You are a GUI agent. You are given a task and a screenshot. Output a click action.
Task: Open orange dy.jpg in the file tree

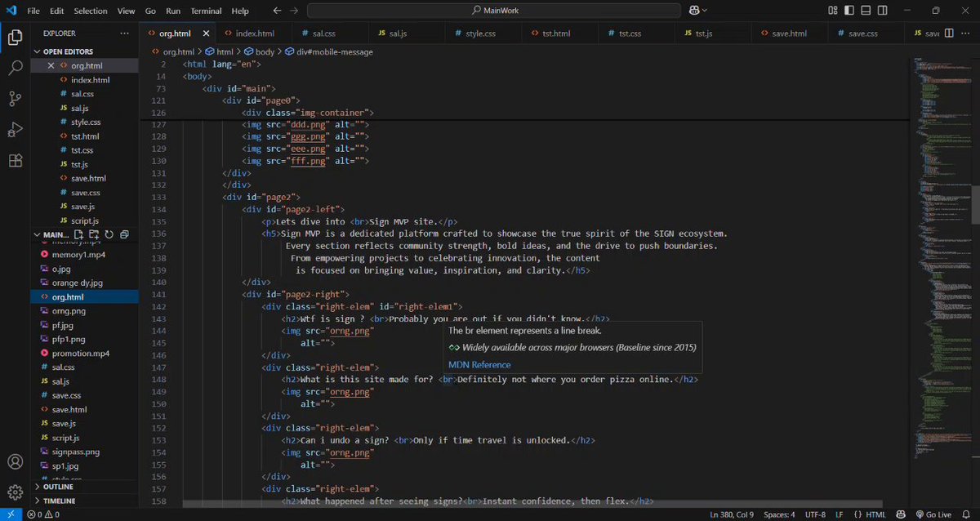point(84,283)
